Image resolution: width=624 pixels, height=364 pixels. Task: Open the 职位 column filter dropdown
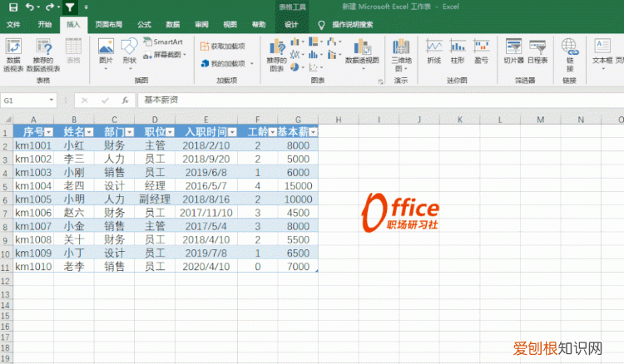click(170, 132)
